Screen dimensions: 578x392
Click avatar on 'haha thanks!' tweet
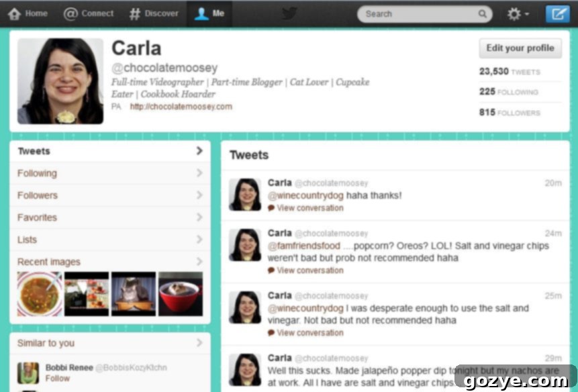[245, 195]
